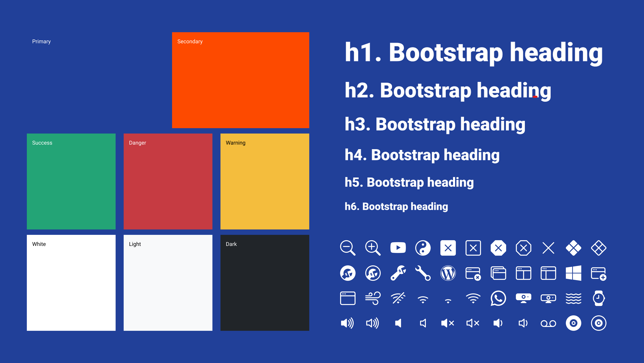Click the outlined X octagon icon
644x363 pixels.
pyautogui.click(x=523, y=248)
